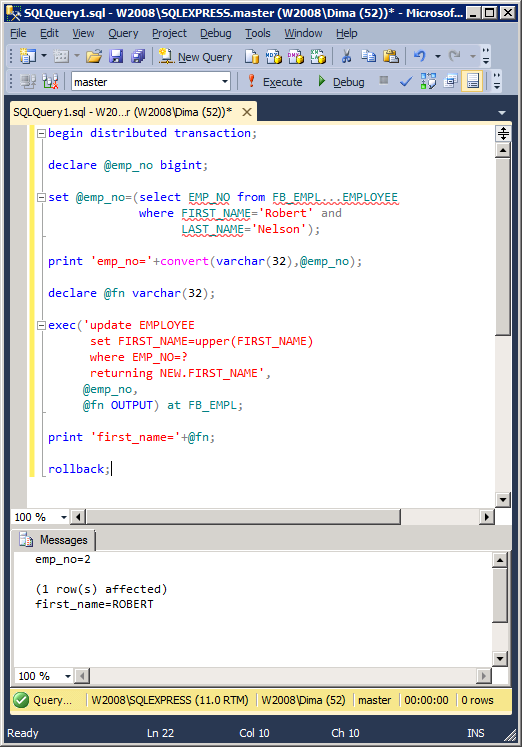Click the Save All icon
Image resolution: width=522 pixels, height=747 pixels.
(x=138, y=57)
